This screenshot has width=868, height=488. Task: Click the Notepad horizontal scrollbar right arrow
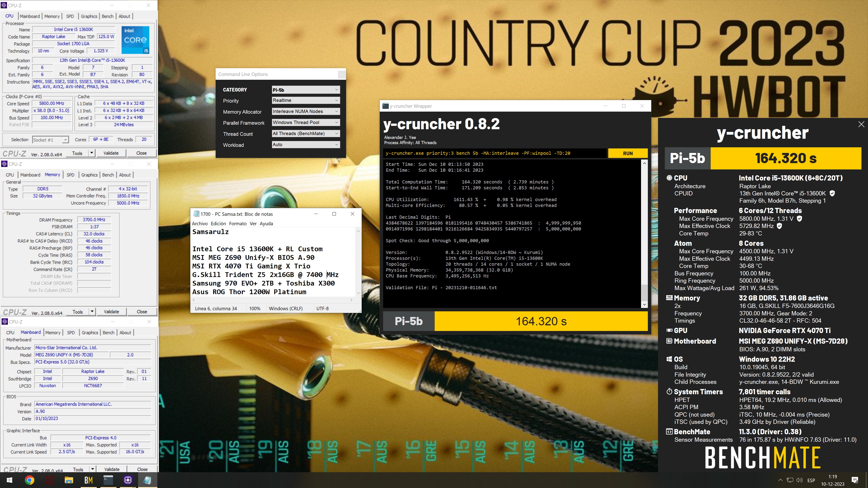coord(351,300)
